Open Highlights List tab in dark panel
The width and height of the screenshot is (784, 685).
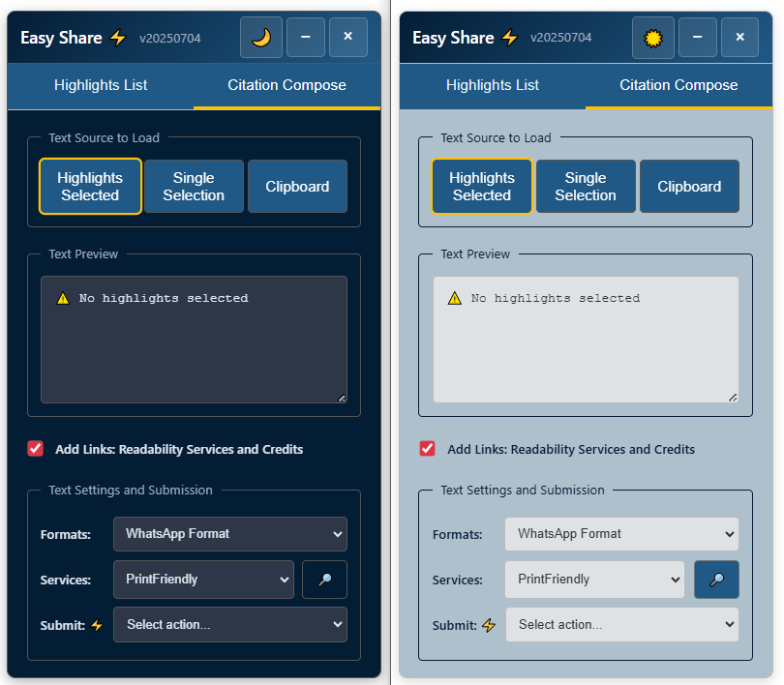(101, 85)
